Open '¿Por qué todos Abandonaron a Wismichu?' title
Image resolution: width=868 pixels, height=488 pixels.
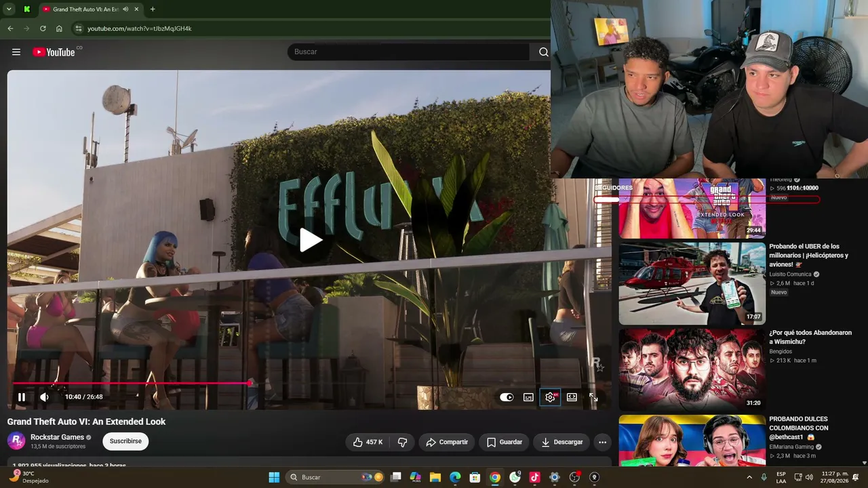click(810, 337)
